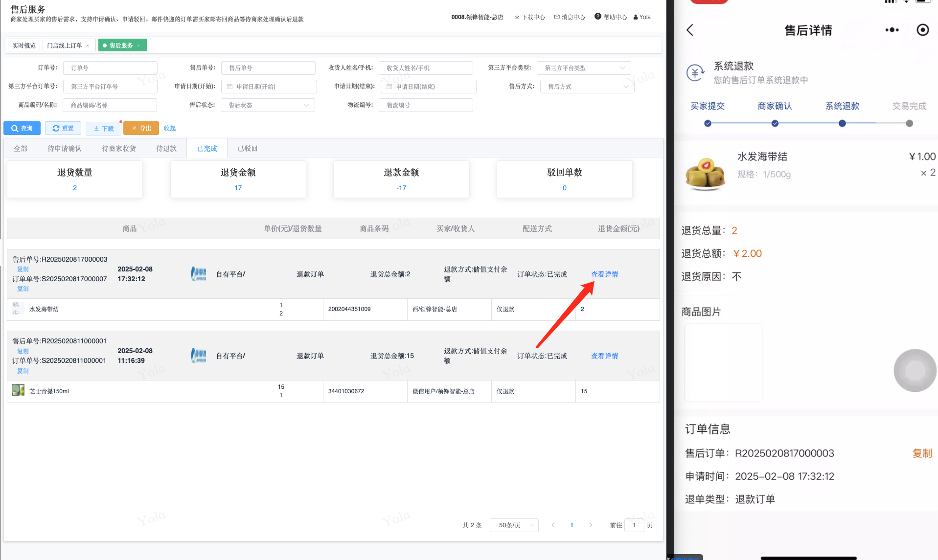Select the 已完成 tab
938x560 pixels.
coord(207,148)
